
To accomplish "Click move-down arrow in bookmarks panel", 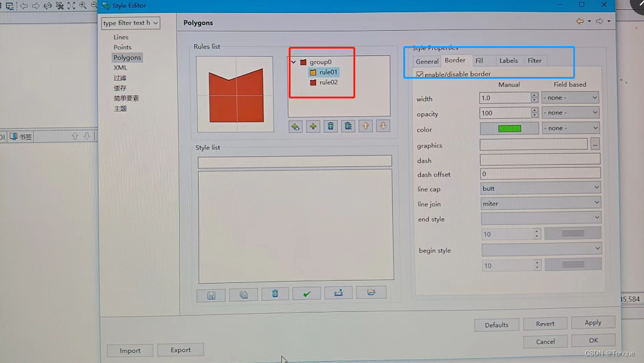I will 87,135.
